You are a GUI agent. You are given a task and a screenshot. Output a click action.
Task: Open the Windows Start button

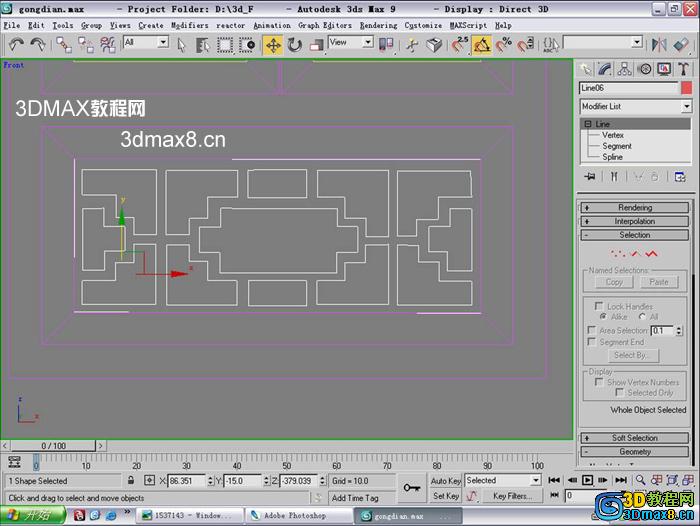(x=32, y=515)
